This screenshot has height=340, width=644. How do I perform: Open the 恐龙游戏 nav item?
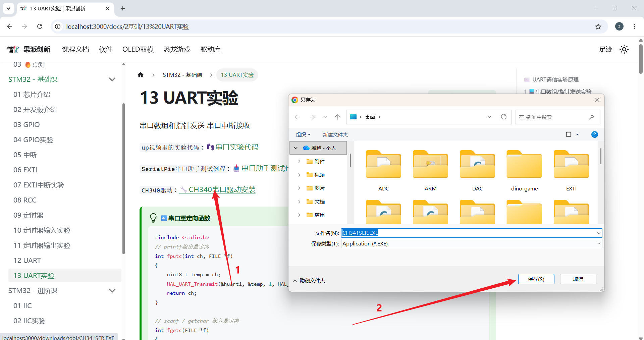pyautogui.click(x=177, y=49)
